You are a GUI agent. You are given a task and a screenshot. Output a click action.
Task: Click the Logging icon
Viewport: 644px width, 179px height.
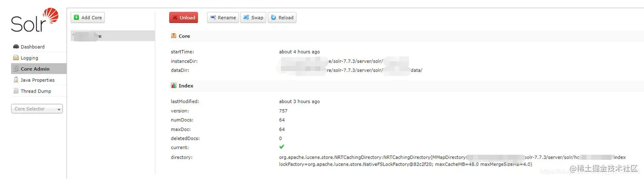coord(16,58)
